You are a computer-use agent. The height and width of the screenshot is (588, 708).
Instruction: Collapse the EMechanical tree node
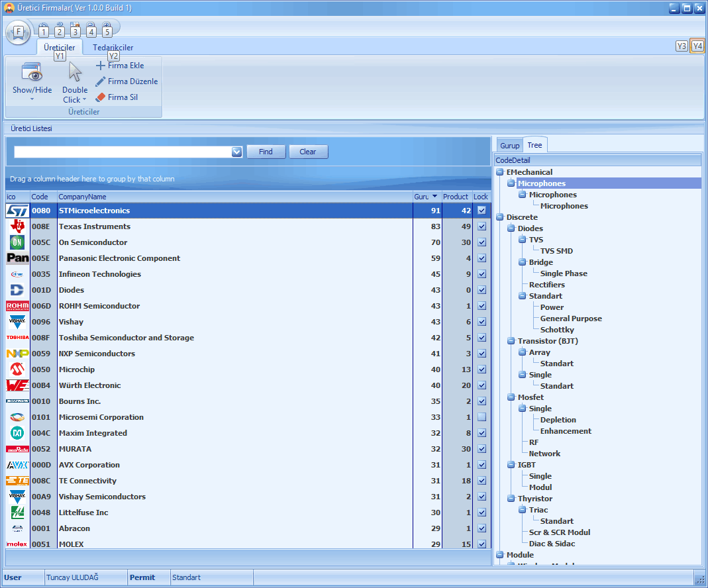point(500,172)
